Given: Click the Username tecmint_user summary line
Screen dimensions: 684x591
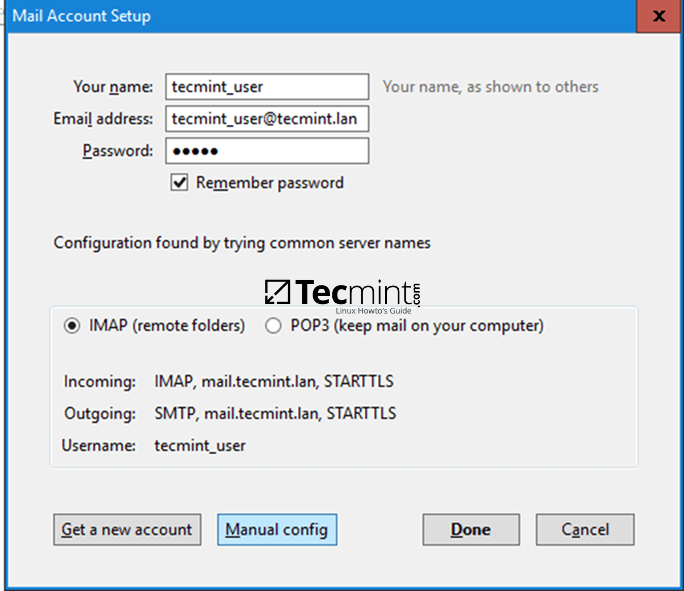Looking at the screenshot, I should point(200,445).
